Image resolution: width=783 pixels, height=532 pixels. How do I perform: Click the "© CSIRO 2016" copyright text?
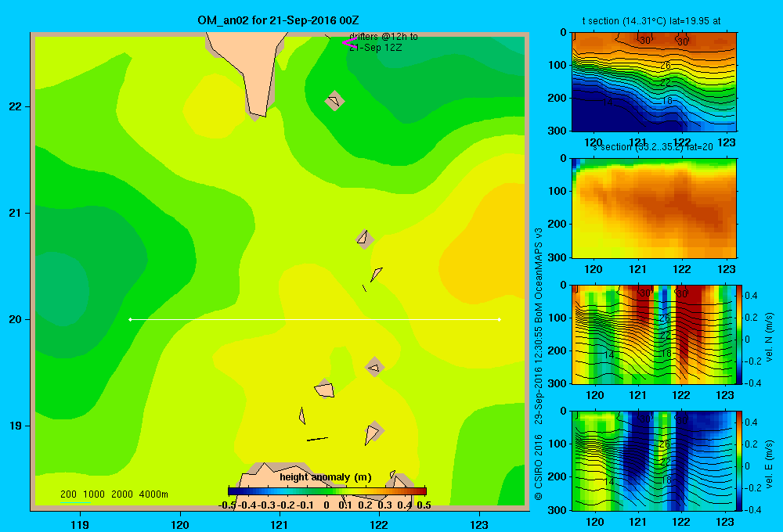(539, 467)
